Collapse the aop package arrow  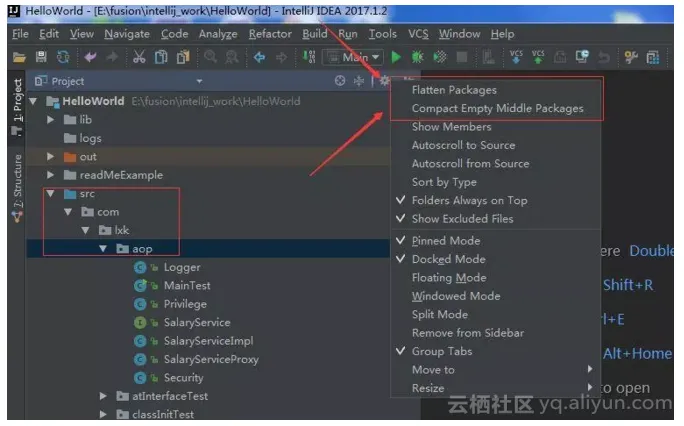tap(103, 249)
